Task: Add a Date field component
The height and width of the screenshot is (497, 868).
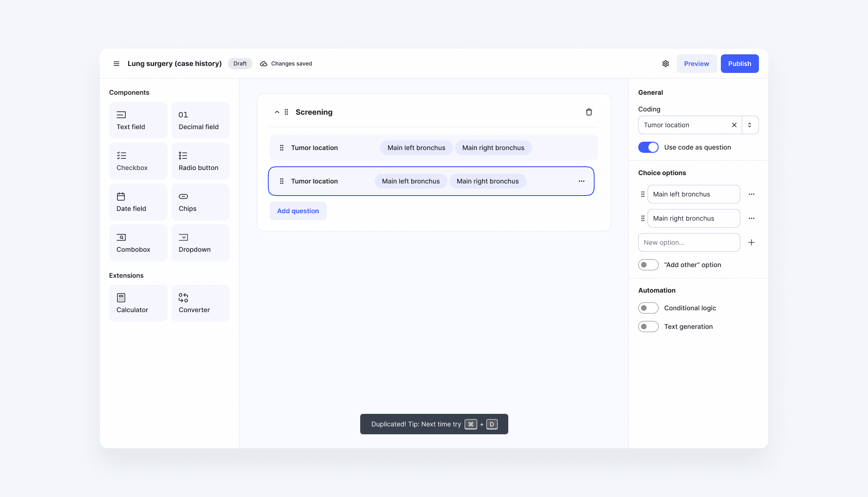Action: pyautogui.click(x=138, y=202)
